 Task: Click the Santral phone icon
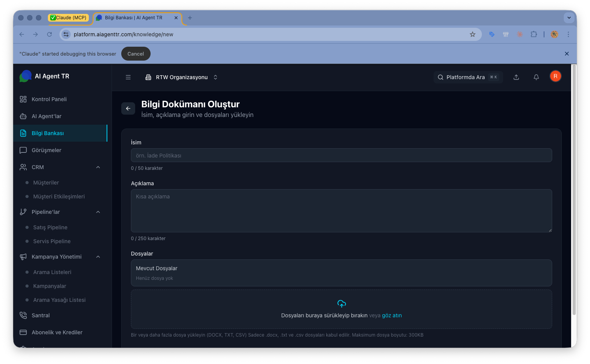23,315
